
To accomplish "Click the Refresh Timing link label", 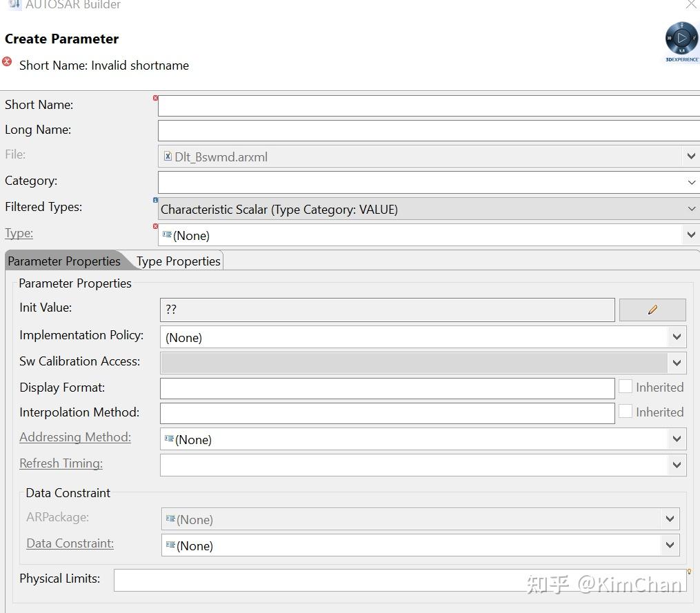I will 61,463.
